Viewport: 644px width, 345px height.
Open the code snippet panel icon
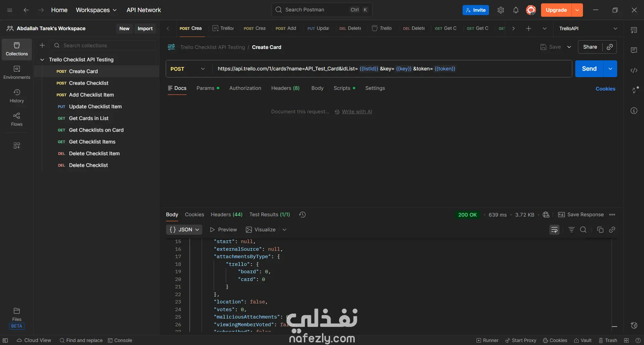click(x=634, y=70)
